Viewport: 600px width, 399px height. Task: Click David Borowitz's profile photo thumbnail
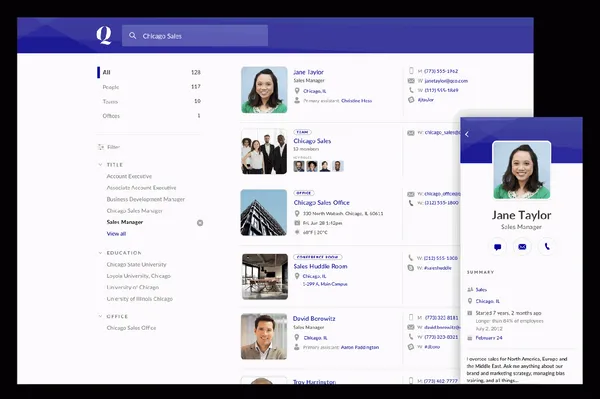click(x=264, y=337)
